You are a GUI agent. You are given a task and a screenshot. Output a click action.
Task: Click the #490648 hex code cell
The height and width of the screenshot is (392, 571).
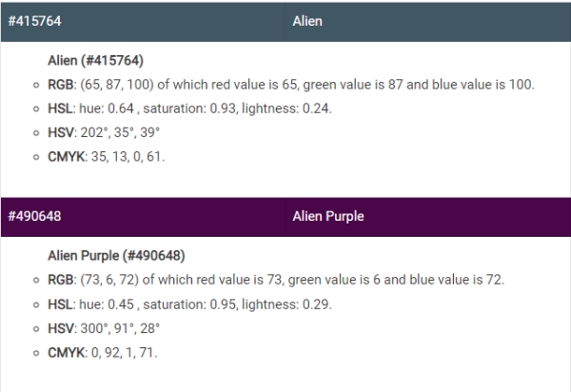[143, 217]
